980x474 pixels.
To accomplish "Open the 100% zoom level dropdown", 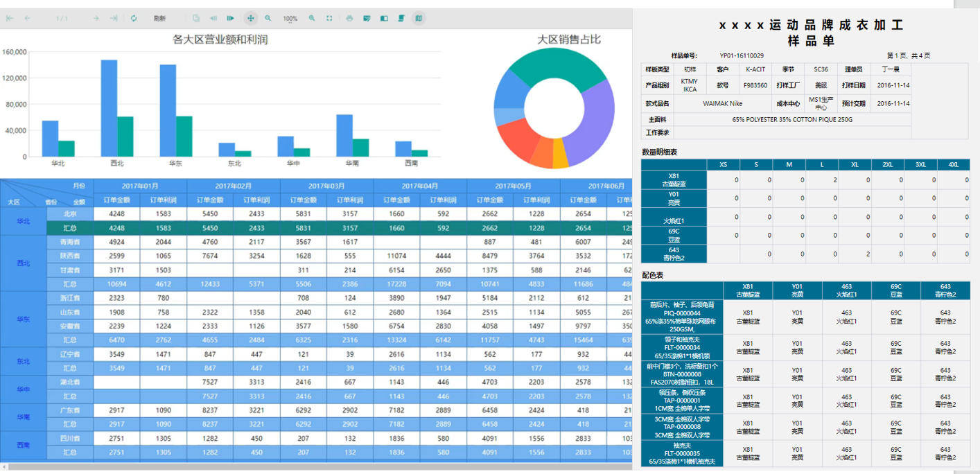I will tap(290, 19).
